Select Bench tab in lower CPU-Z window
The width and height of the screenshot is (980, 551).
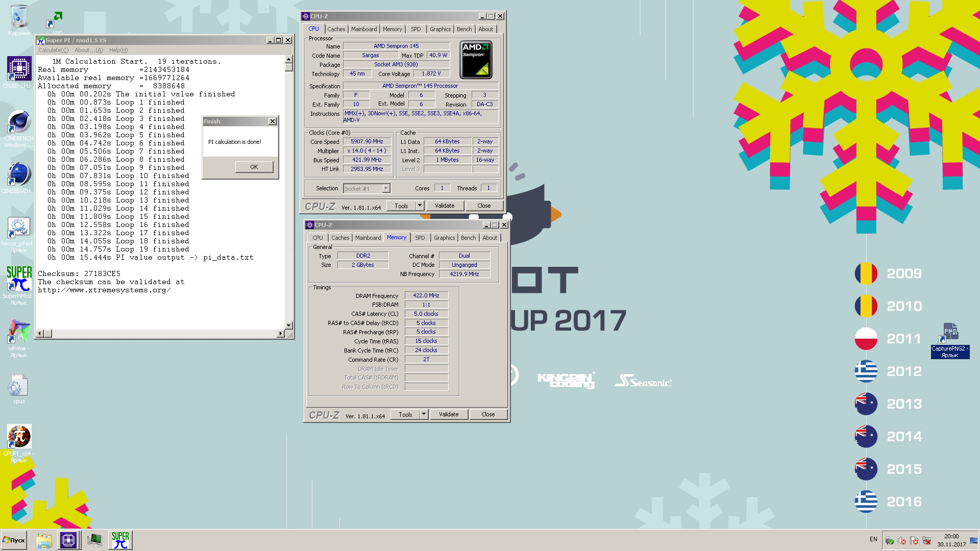(469, 238)
